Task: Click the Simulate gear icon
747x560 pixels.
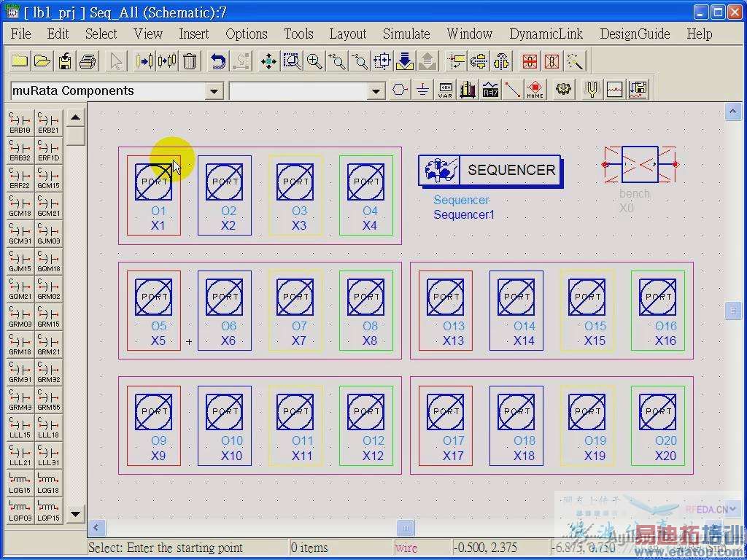Action: (x=564, y=90)
